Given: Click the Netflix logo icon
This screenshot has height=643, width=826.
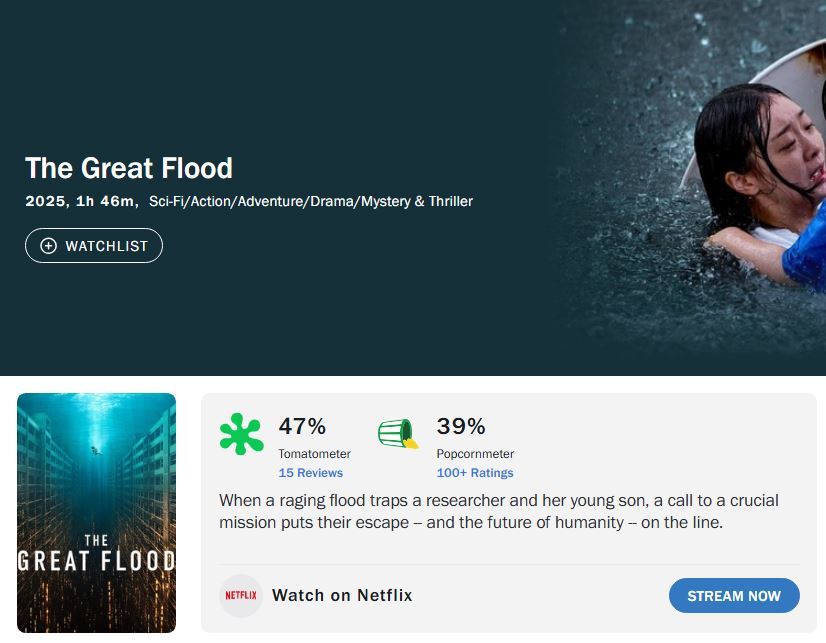Looking at the screenshot, I should (241, 595).
